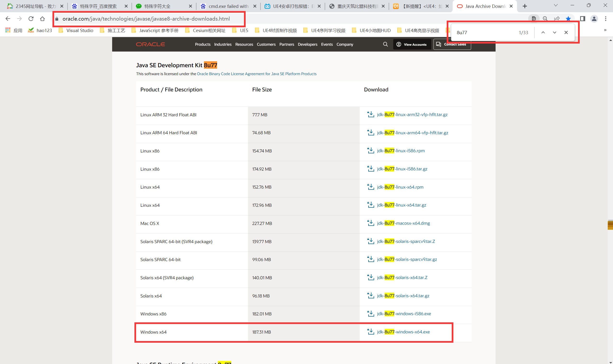
Task: Open Oracle Binary Code License Agreement link
Action: [257, 74]
